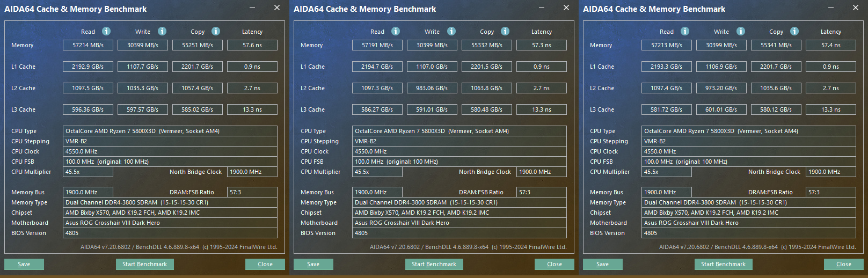This screenshot has height=278, width=868.
Task: Click the 585.02 GB/s L3 cache copy value
Action: coord(198,109)
